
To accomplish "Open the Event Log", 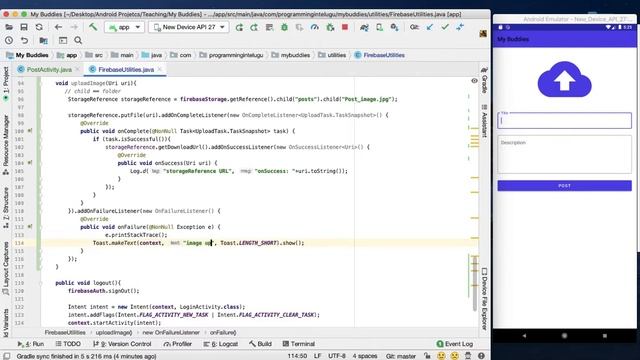I will [455, 344].
